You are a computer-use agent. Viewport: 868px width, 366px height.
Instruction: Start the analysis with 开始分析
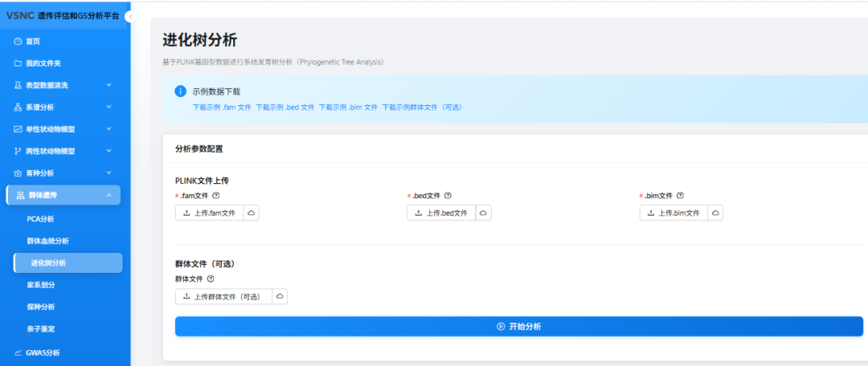518,326
